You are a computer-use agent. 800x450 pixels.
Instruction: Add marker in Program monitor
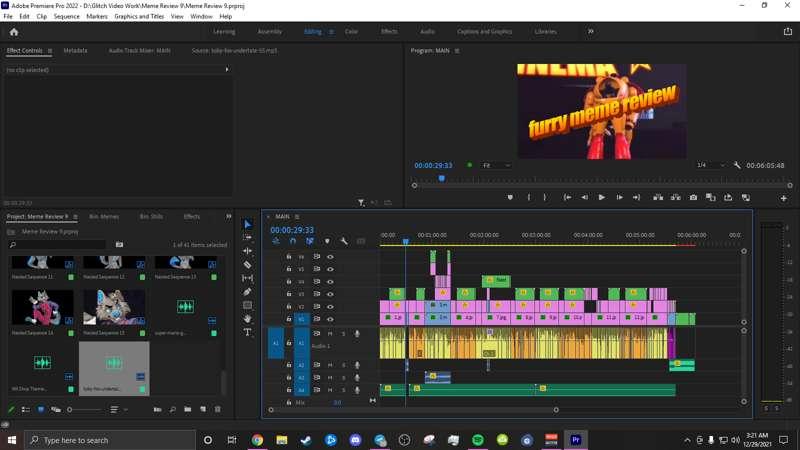tap(510, 197)
